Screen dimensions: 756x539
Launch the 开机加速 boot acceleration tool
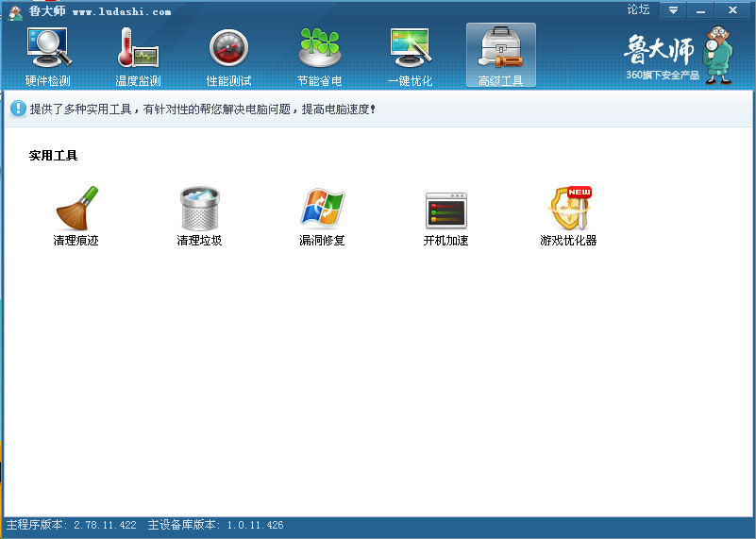coord(446,218)
